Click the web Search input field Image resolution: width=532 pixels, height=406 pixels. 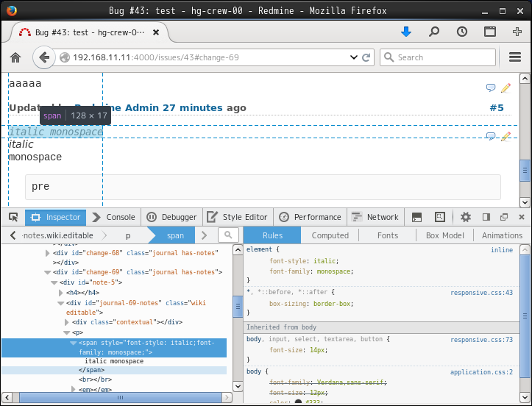(438, 57)
